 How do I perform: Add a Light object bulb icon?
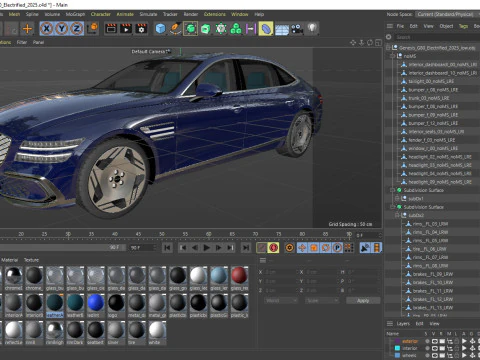(x=312, y=28)
